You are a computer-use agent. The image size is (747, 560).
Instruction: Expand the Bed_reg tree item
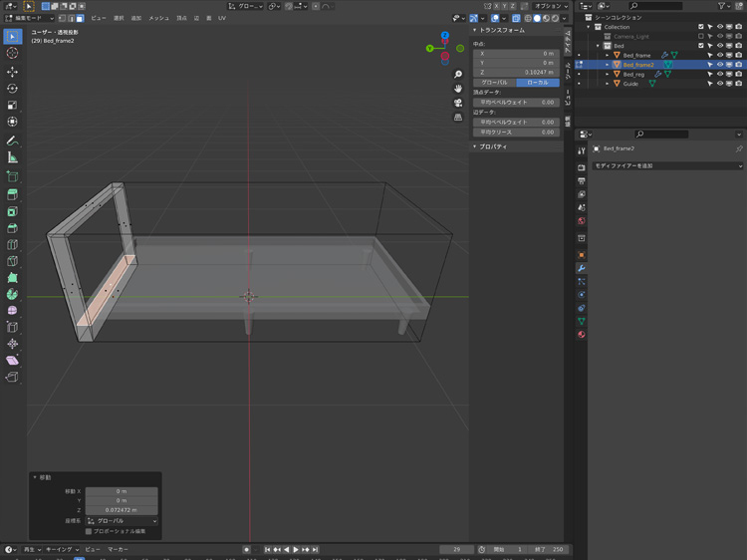608,74
